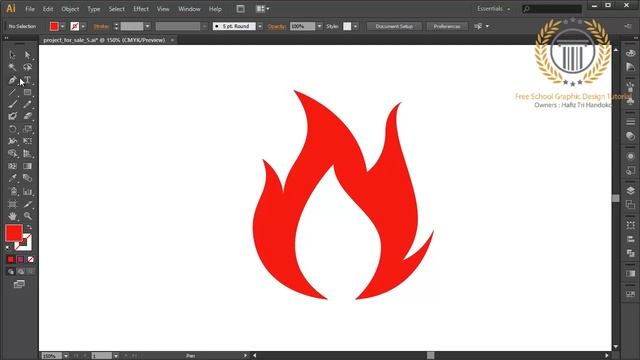Select the Pencil tool

coord(27,104)
